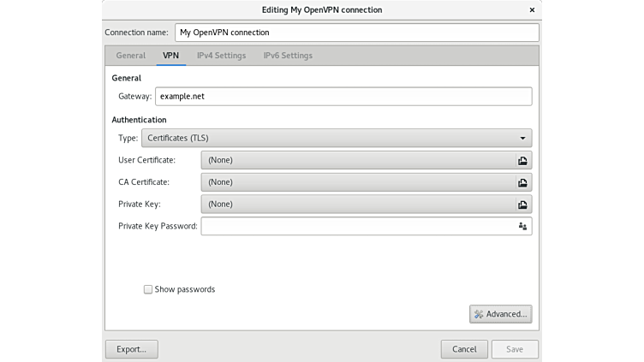Enable the Show passwords checkbox
The width and height of the screenshot is (644, 362).
pos(148,289)
